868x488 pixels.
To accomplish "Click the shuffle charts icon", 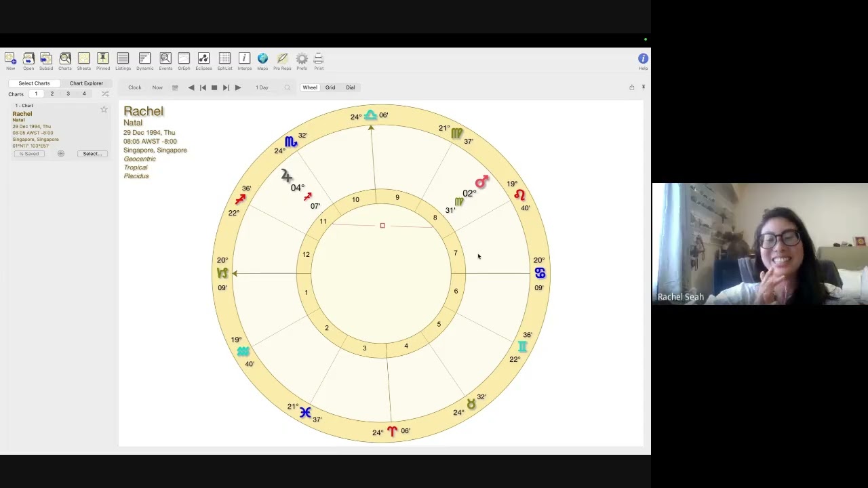I will coord(105,94).
